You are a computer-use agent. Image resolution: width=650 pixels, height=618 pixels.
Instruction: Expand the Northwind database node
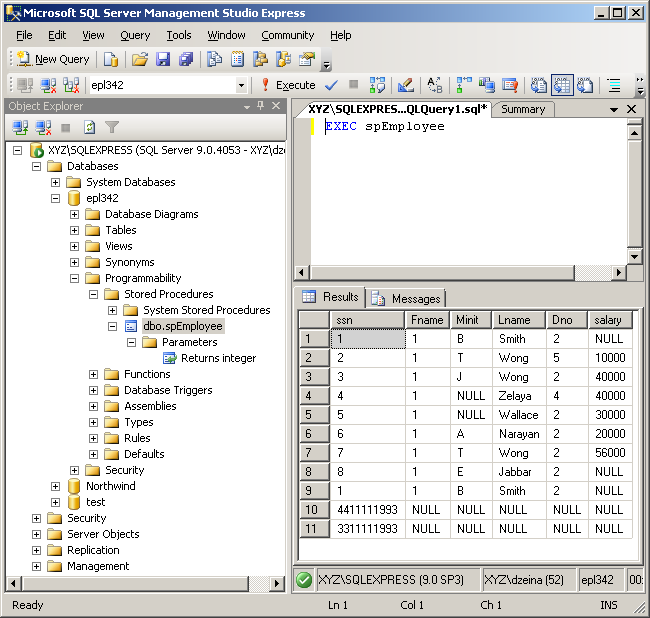(x=56, y=487)
